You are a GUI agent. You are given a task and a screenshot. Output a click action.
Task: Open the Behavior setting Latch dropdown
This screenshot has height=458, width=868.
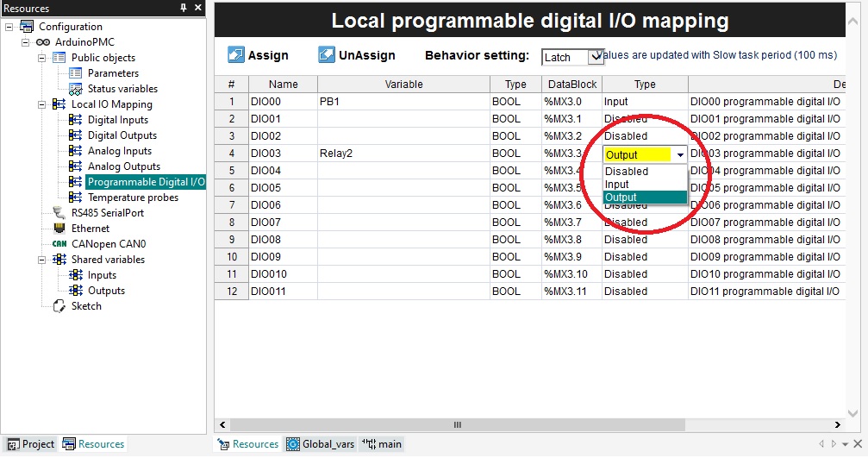click(x=596, y=57)
